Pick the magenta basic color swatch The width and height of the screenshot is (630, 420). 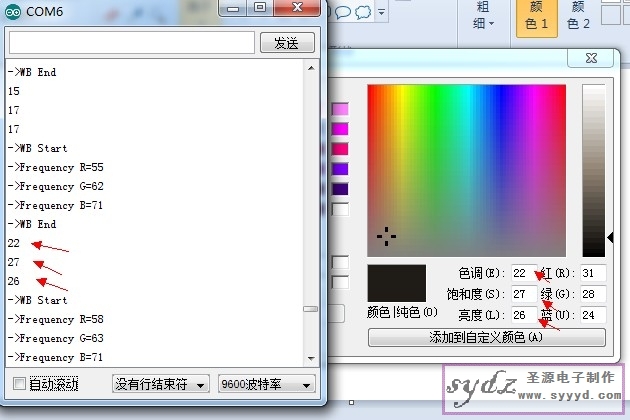pos(340,129)
